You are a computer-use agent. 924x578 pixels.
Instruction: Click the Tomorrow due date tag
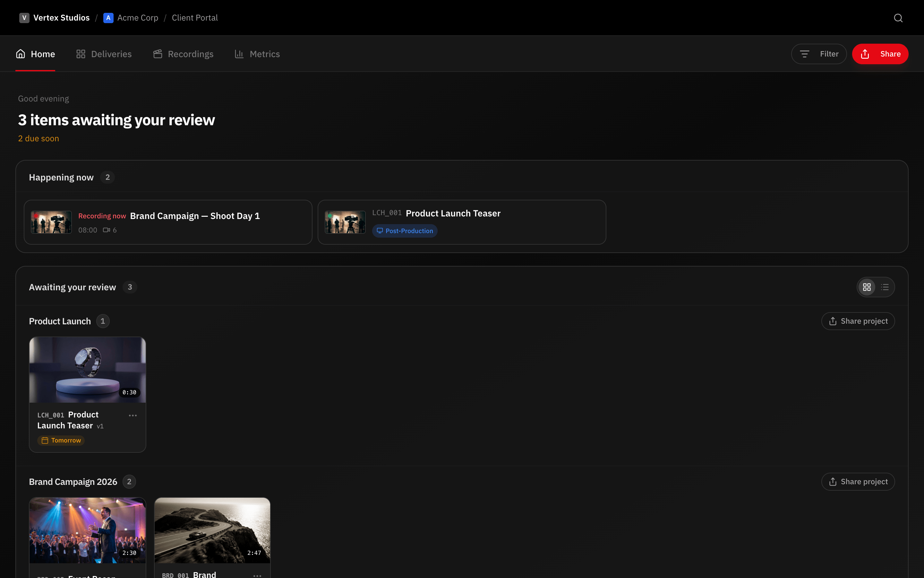(61, 440)
